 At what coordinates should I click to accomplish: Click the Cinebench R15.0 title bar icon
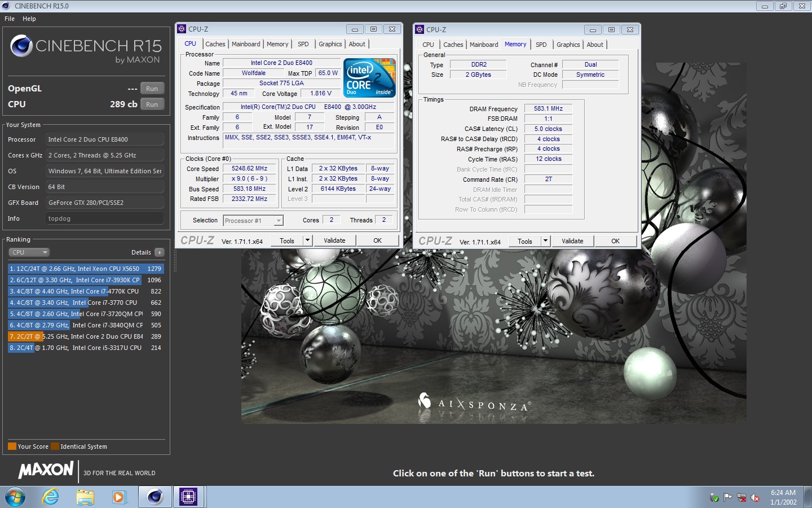tap(6, 6)
